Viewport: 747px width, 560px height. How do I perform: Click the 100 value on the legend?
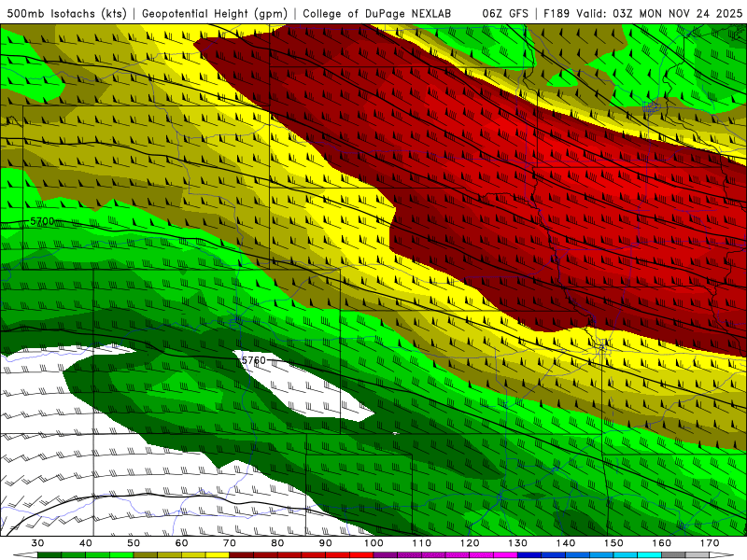(x=373, y=543)
